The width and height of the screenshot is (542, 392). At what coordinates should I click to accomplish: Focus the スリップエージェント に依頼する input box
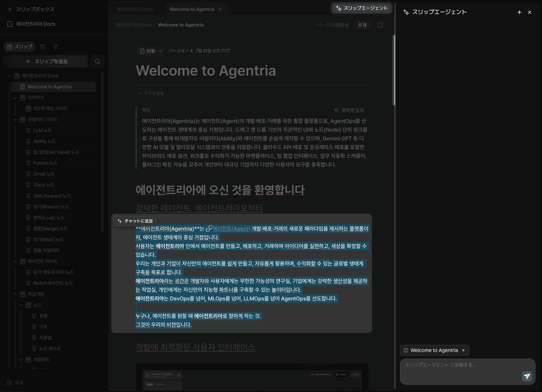pyautogui.click(x=467, y=372)
